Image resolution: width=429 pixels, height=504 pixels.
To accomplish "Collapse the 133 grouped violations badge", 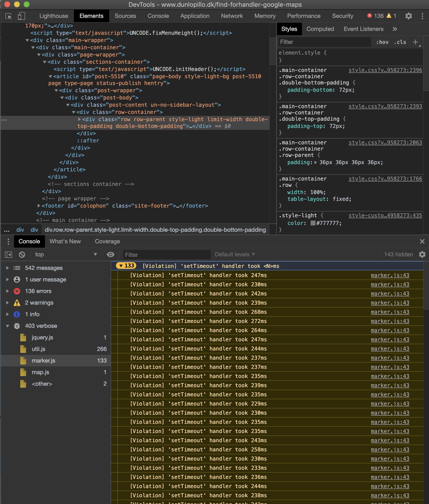I will [x=126, y=266].
